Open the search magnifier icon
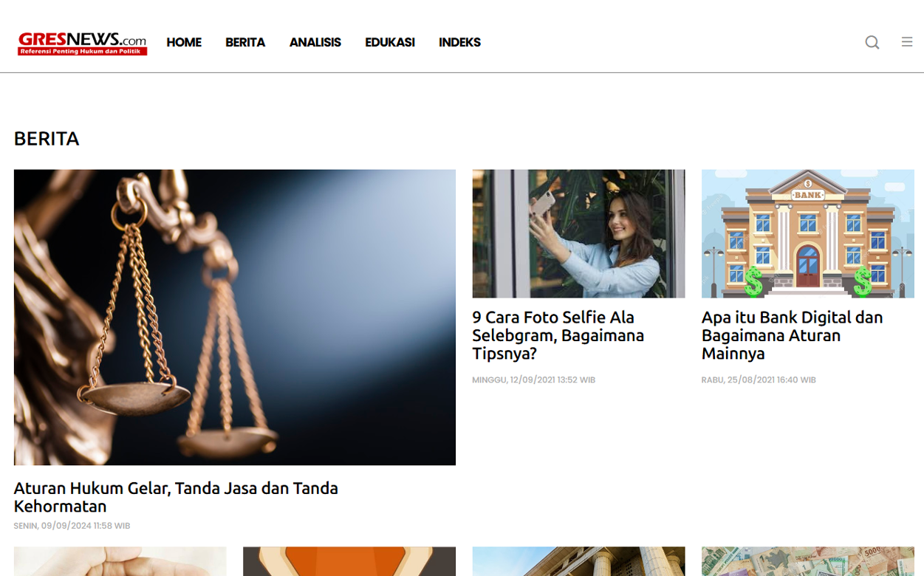Viewport: 924px width, 576px height. tap(872, 42)
